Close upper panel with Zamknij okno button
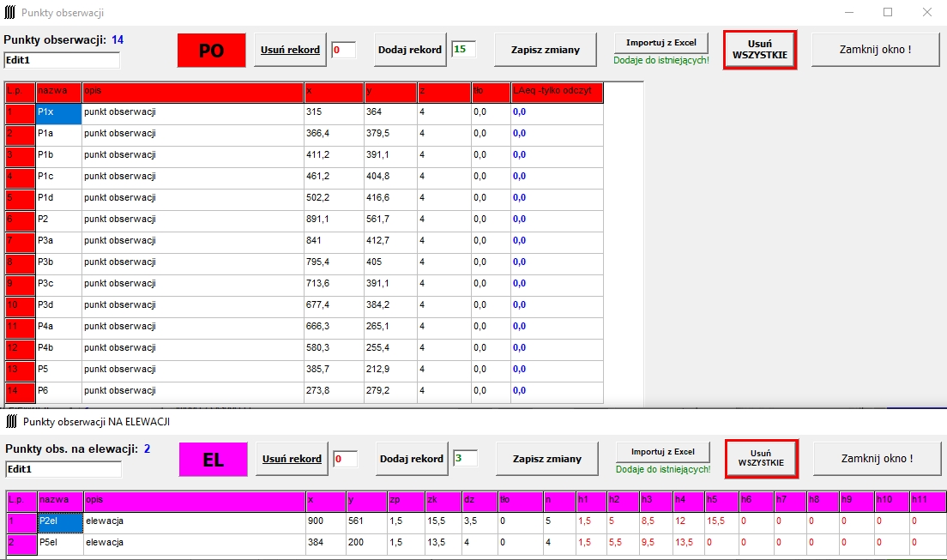 coord(874,50)
